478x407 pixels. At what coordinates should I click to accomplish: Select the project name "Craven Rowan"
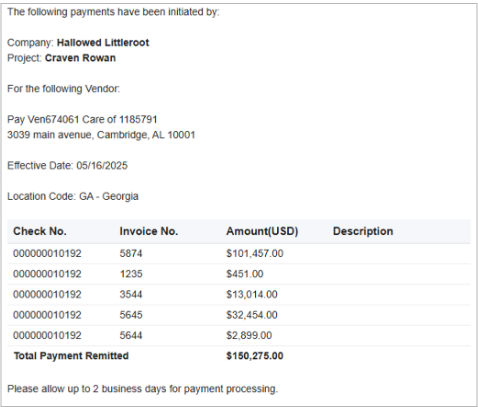pyautogui.click(x=80, y=58)
